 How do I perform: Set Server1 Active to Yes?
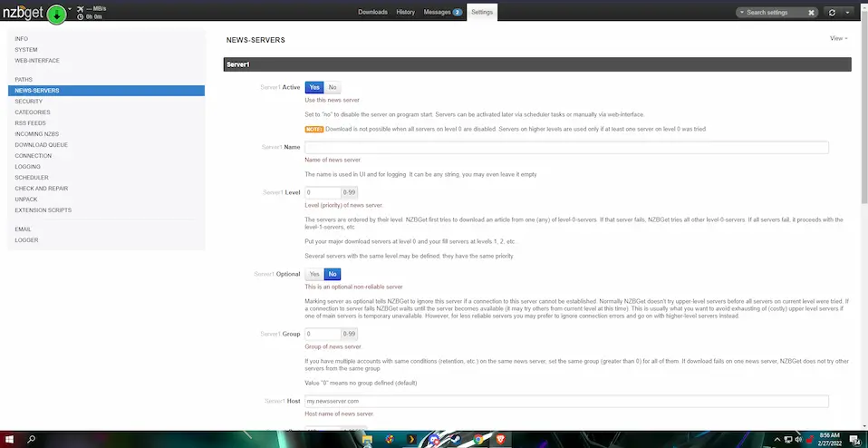(314, 87)
